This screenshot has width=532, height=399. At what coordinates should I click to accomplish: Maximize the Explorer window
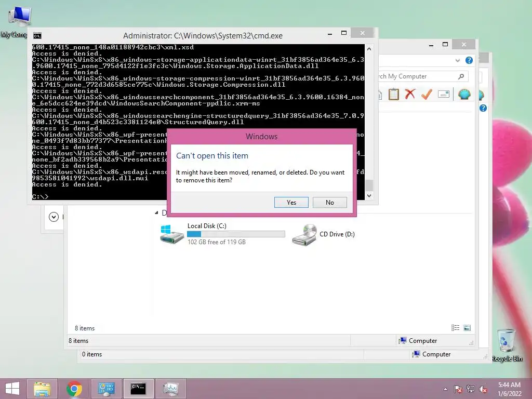[x=445, y=45]
